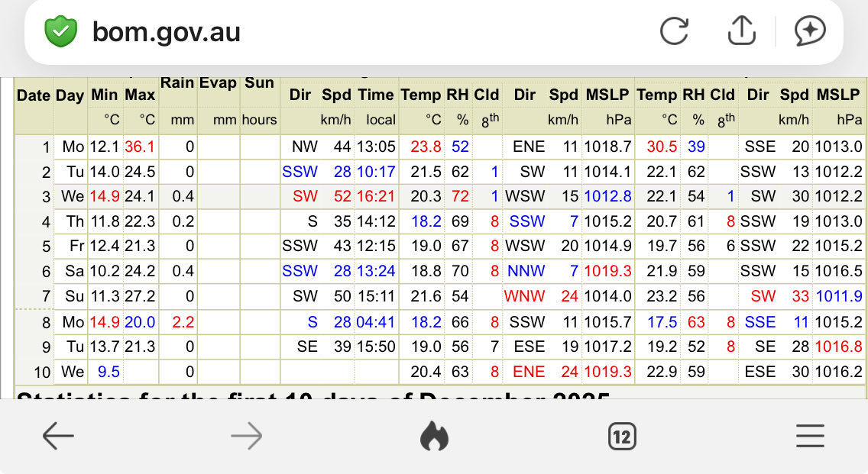Viewport: 868px width, 474px height.
Task: Open the browser hamburger menu
Action: (810, 435)
